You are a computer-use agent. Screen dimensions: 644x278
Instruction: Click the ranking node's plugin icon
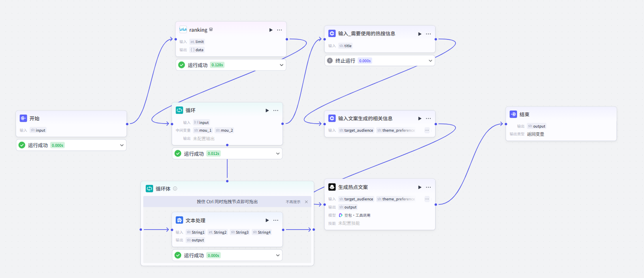pos(183,30)
